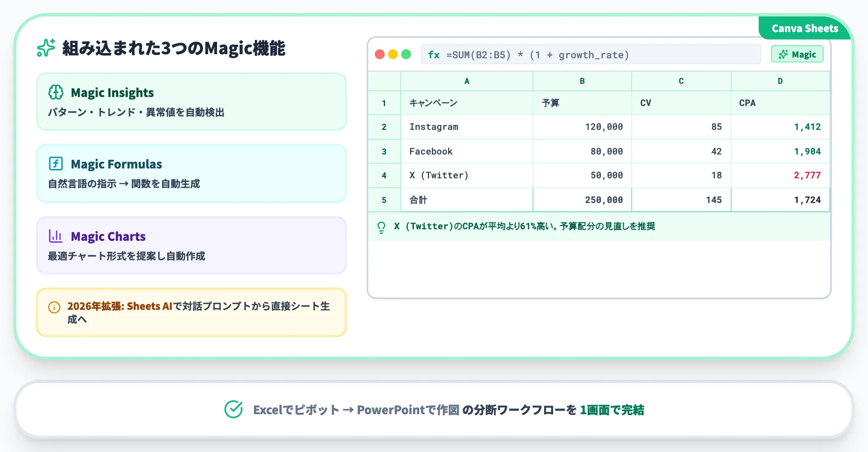Click the 1画面で完結 text in the banner
Viewport: 868px width, 452px height.
(x=612, y=410)
